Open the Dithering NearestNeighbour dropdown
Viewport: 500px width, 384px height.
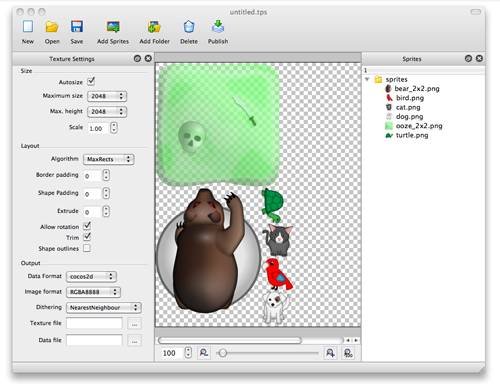coord(104,307)
